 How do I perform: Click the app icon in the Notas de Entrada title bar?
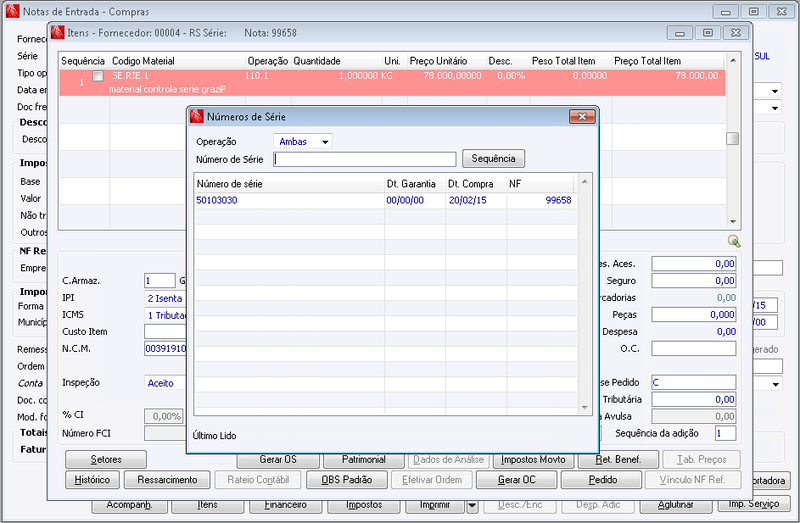click(x=12, y=11)
